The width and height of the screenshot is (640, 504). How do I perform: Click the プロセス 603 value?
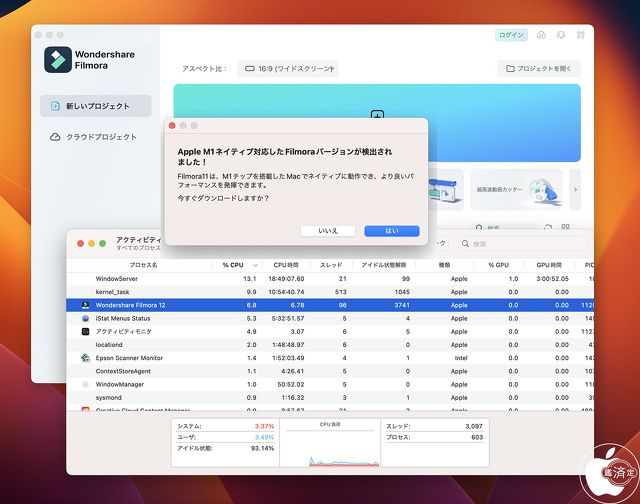[x=477, y=437]
